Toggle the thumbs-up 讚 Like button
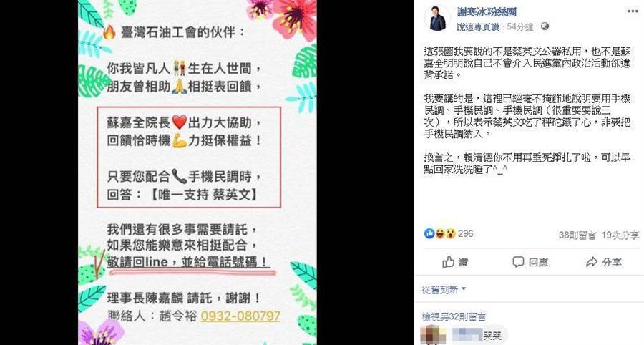The image size is (644, 345). point(455,262)
